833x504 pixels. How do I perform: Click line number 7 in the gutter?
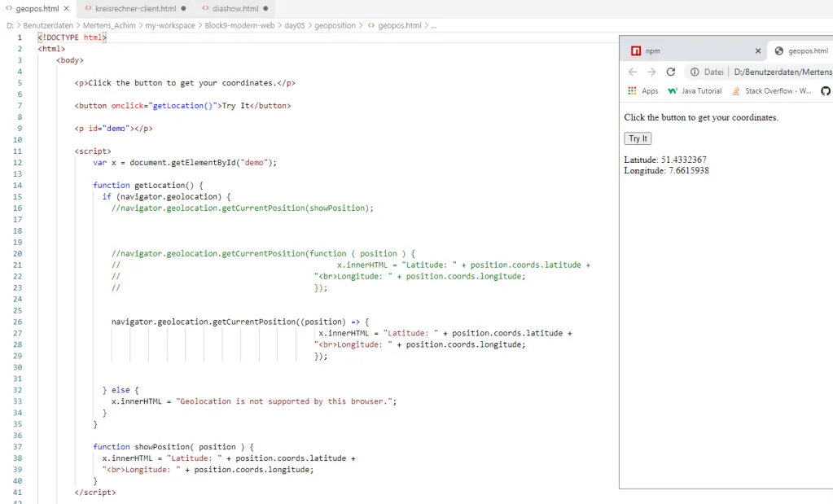(20, 106)
